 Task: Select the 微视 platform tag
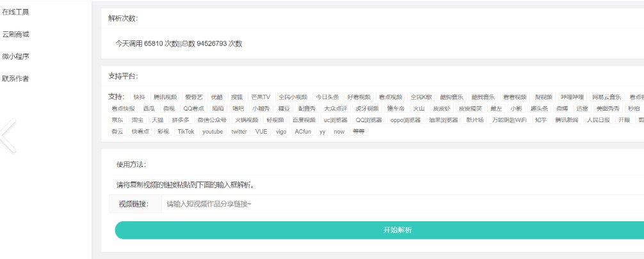click(x=169, y=108)
